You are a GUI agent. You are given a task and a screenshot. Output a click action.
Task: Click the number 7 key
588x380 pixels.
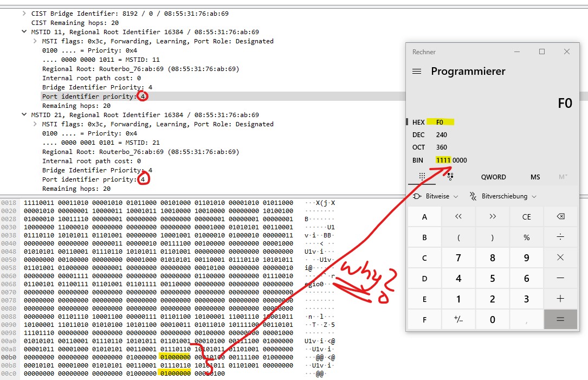(x=458, y=258)
